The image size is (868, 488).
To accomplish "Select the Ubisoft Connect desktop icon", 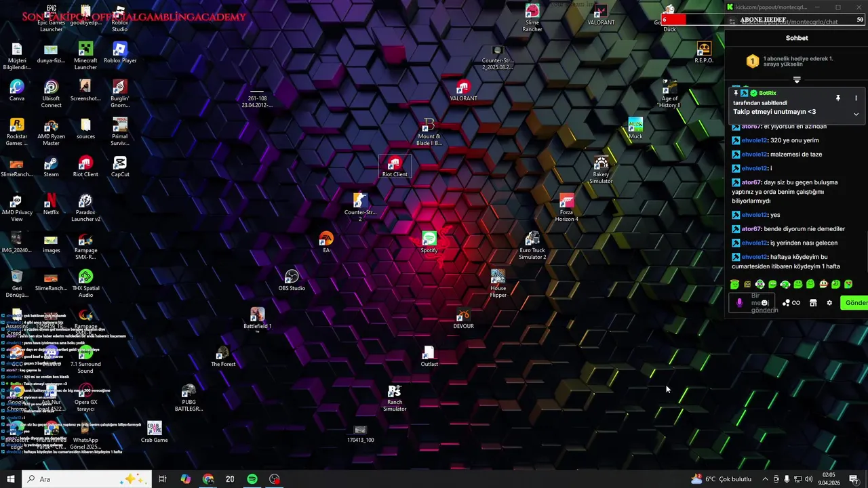I will 51,94.
